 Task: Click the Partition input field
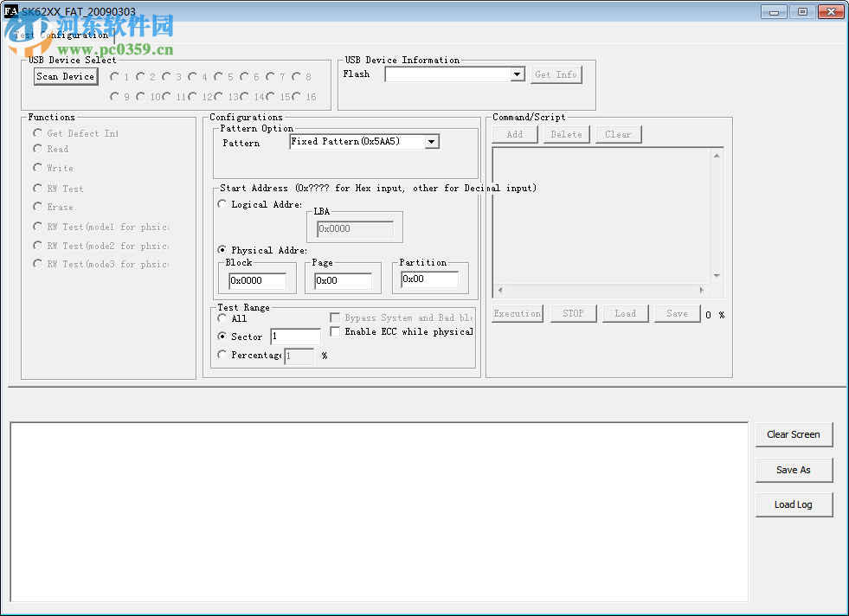pos(430,279)
